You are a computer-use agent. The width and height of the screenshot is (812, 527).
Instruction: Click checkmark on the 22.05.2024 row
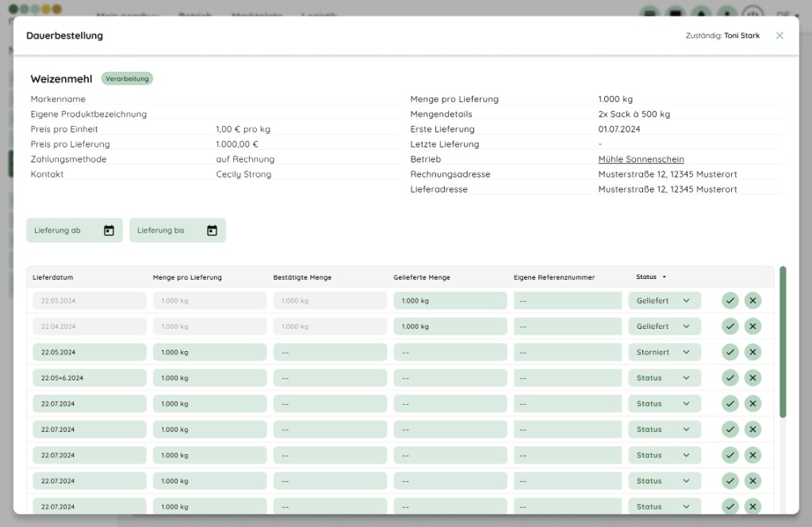(x=730, y=352)
